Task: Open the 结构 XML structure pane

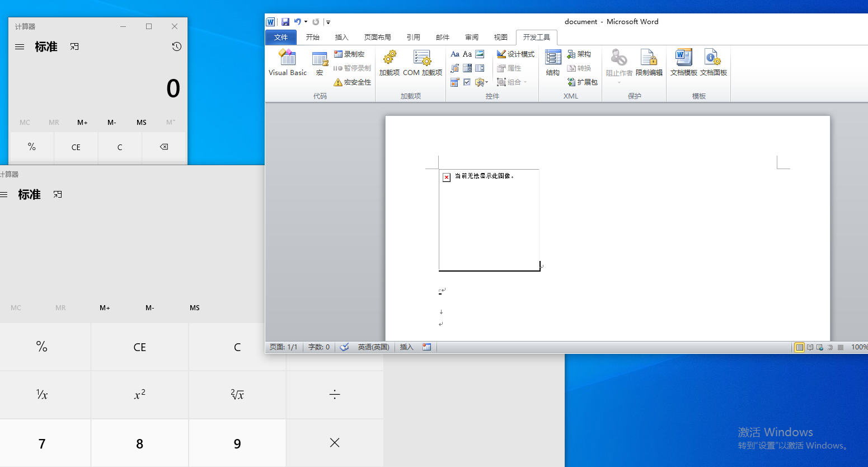Action: pyautogui.click(x=553, y=63)
